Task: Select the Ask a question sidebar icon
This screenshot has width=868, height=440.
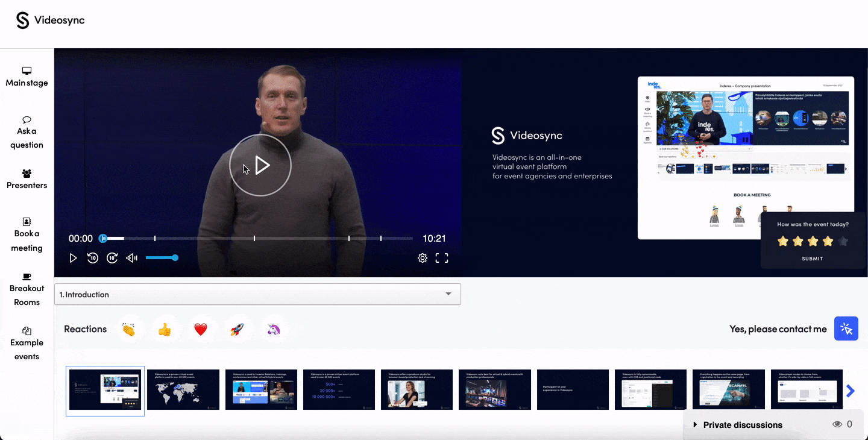Action: tap(27, 131)
